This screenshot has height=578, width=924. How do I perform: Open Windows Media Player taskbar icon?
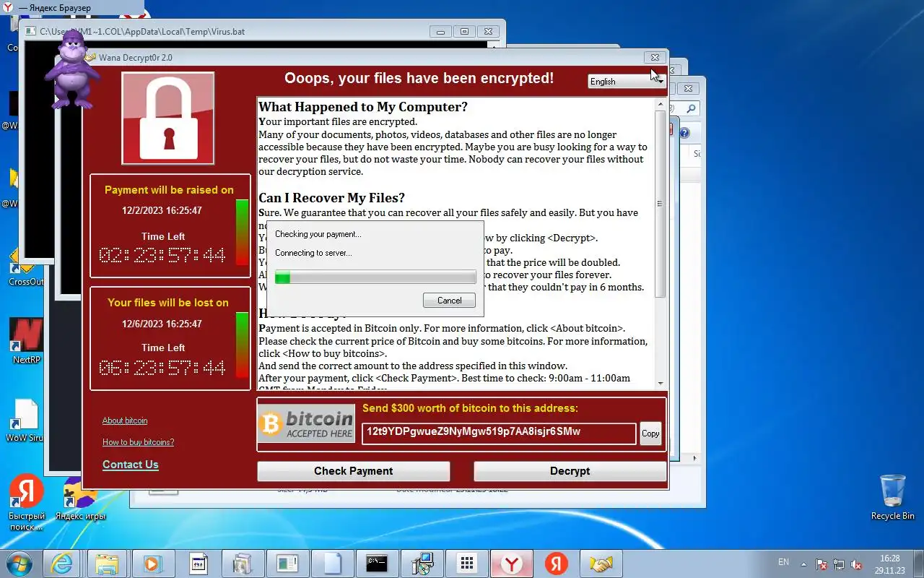(152, 564)
